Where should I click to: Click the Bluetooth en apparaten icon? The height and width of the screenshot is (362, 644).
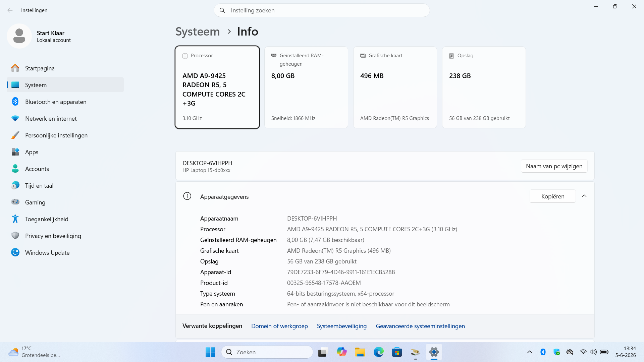point(15,102)
